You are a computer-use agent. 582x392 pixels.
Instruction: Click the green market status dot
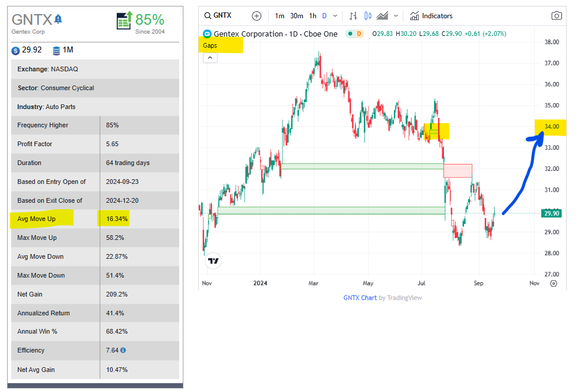coord(350,34)
